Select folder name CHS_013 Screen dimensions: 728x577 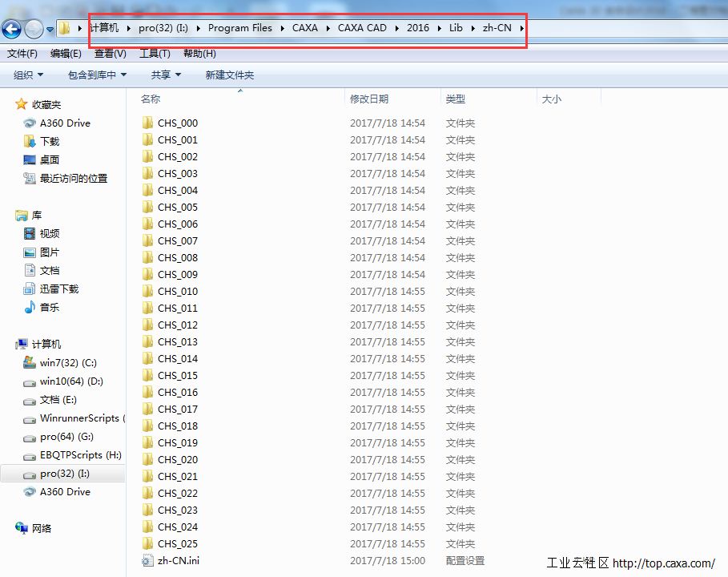coord(178,342)
